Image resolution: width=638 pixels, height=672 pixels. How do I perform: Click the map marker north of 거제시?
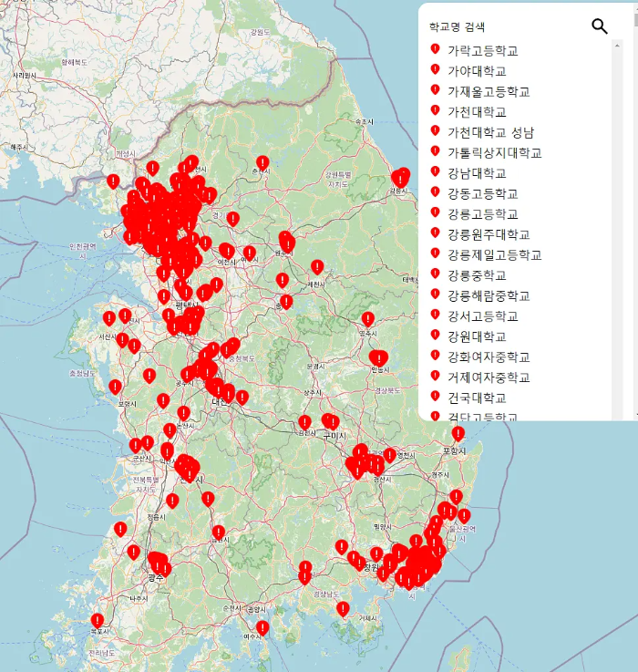[x=343, y=609]
